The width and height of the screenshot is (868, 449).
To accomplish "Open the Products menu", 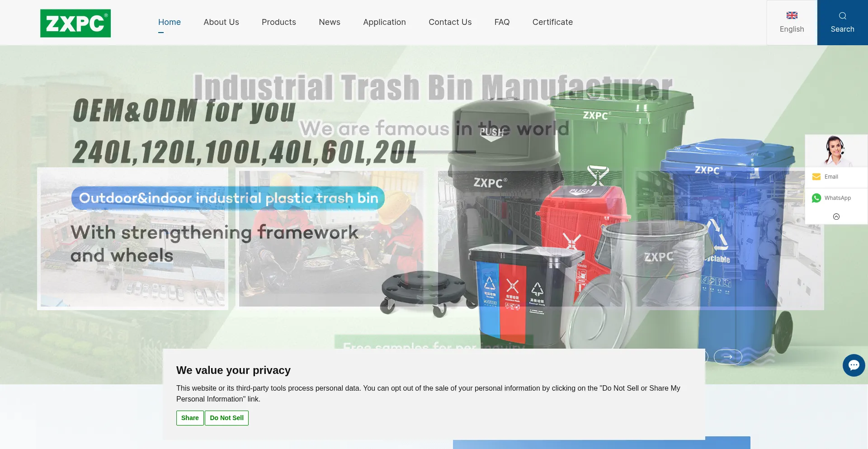I will click(279, 22).
